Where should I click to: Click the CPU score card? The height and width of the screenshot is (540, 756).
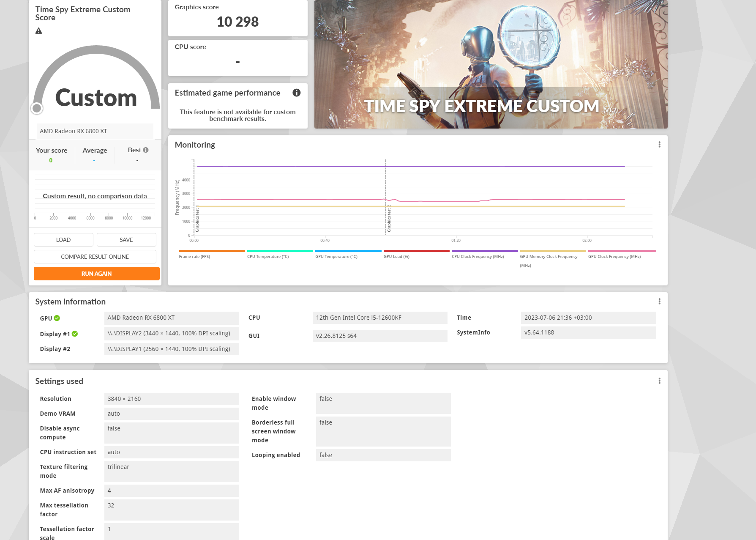pyautogui.click(x=237, y=58)
